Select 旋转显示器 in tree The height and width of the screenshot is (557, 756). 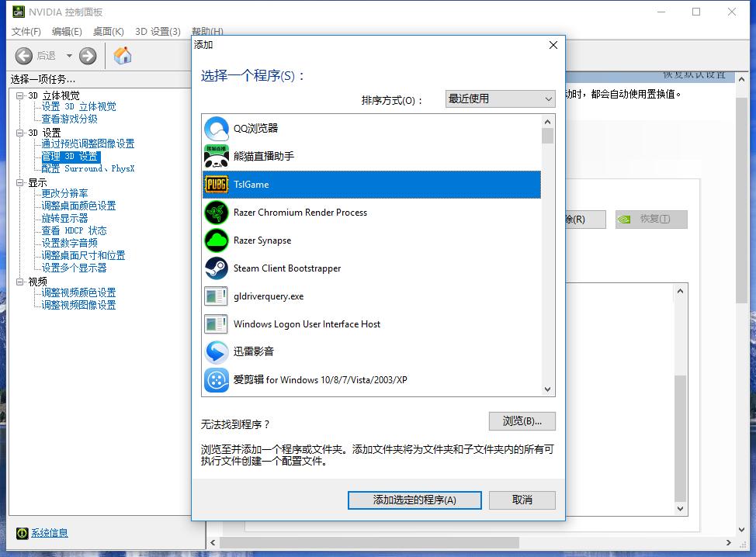[x=64, y=218]
